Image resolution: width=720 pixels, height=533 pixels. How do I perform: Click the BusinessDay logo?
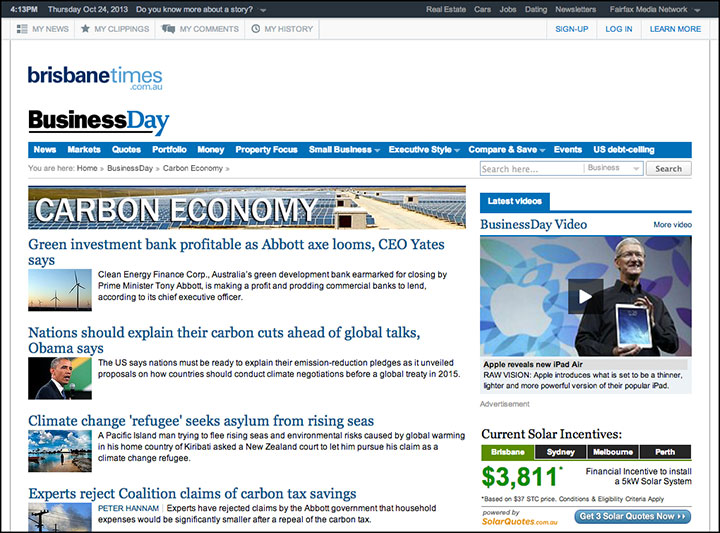pyautogui.click(x=99, y=122)
